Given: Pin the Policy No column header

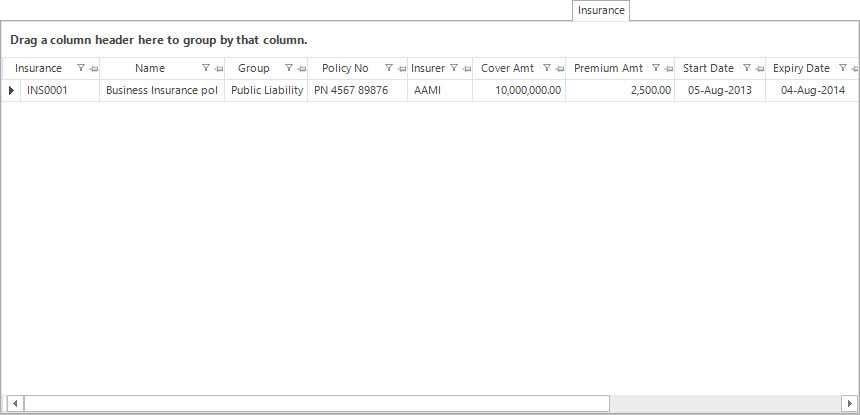Looking at the screenshot, I should click(401, 69).
